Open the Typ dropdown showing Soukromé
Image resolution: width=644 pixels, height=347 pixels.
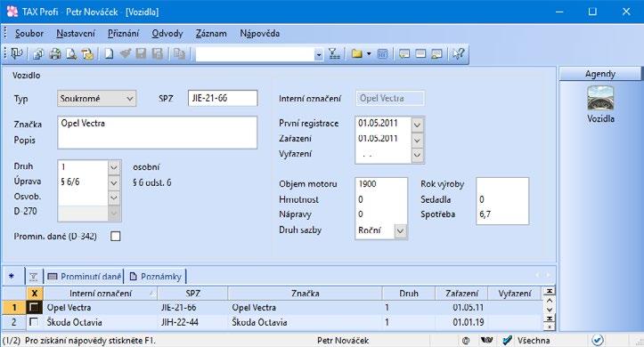tap(96, 99)
